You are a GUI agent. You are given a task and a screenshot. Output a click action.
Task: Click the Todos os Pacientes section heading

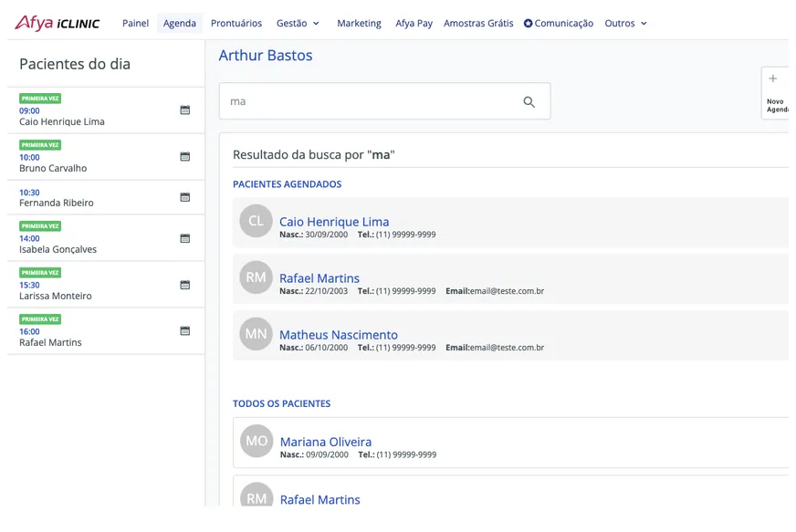[x=282, y=403]
